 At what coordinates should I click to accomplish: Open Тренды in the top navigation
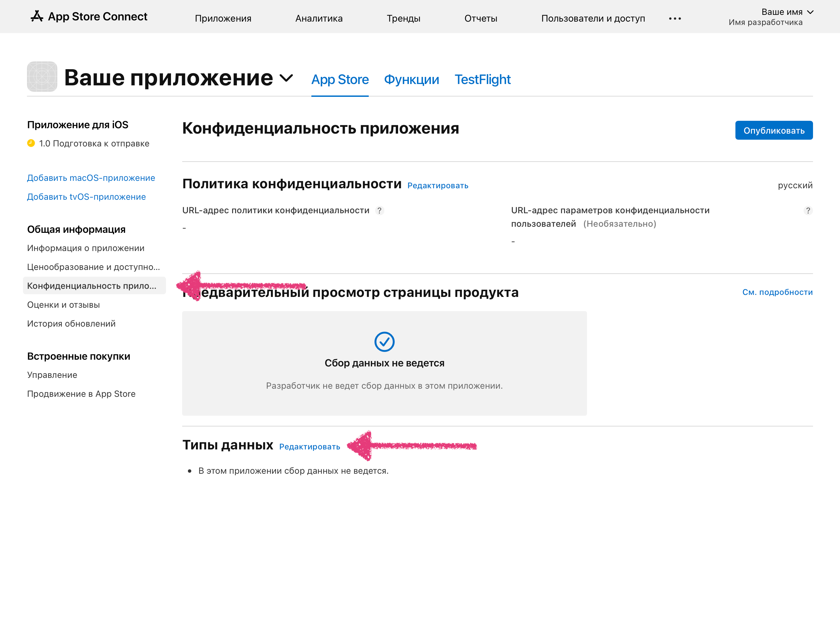[403, 18]
